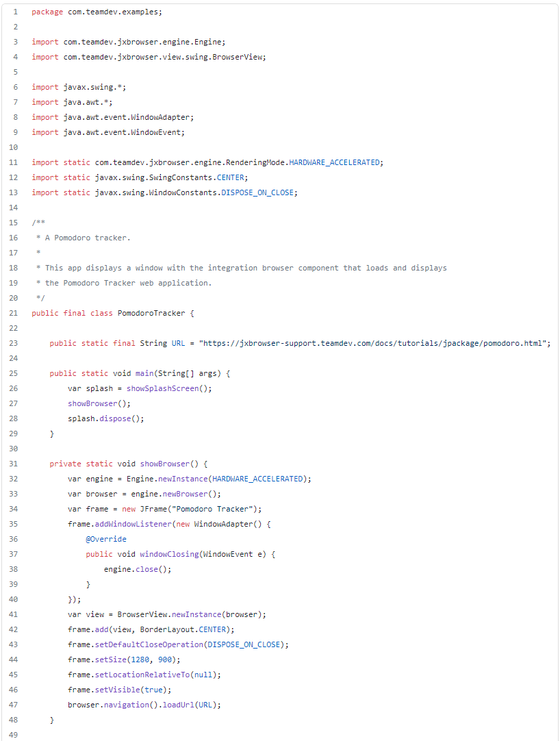
Task: Click 'dispose' in splash.dispose()
Action: tap(115, 418)
